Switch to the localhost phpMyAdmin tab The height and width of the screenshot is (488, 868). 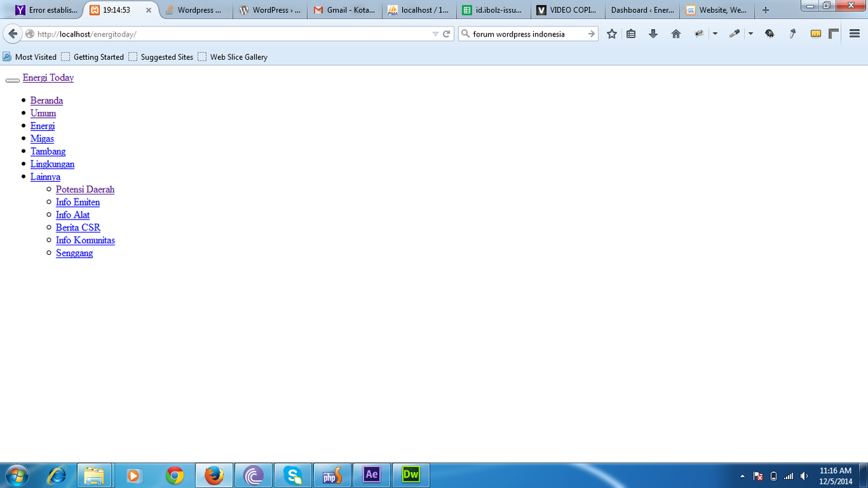pos(418,10)
